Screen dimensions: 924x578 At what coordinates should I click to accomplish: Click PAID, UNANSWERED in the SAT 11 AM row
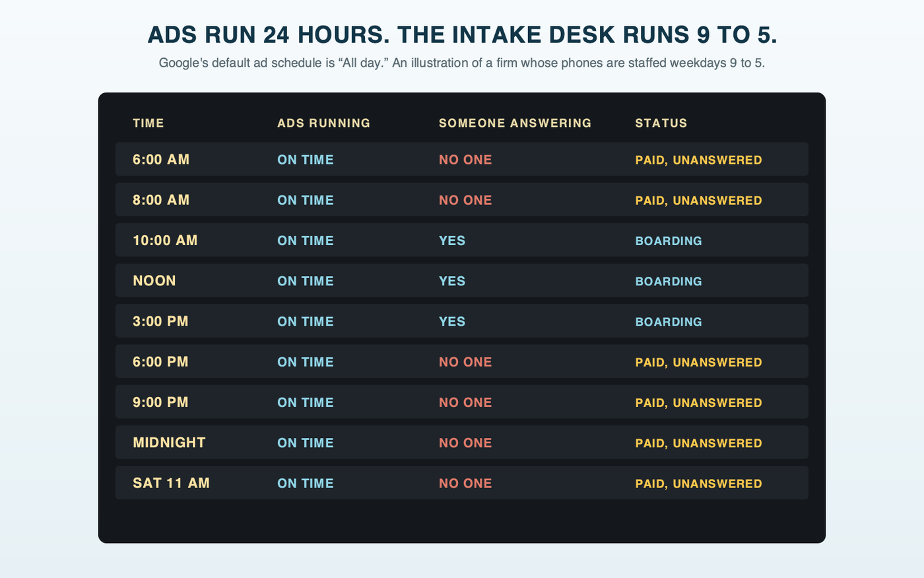pos(698,483)
